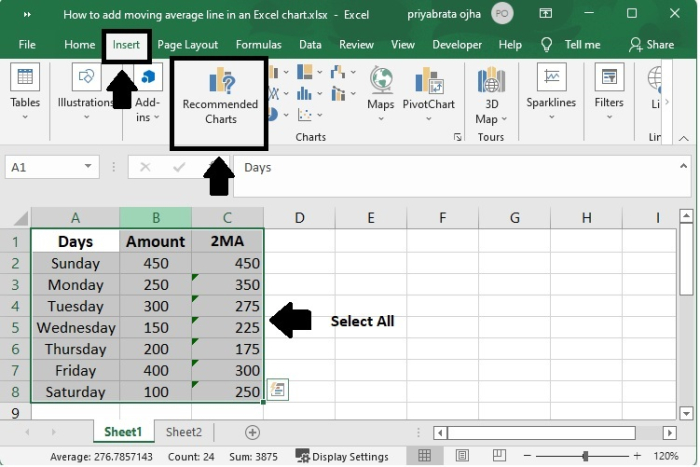Image resolution: width=700 pixels, height=467 pixels.
Task: Click the Select All corner triangle
Action: 21,218
